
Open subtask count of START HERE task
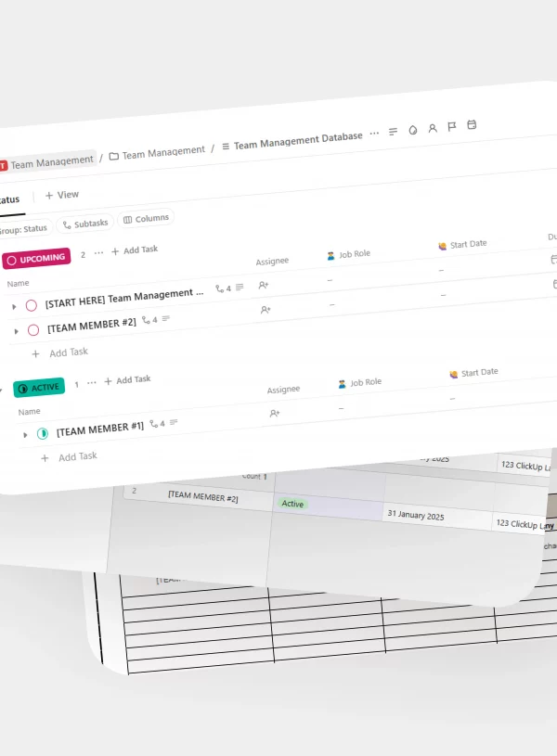(223, 288)
